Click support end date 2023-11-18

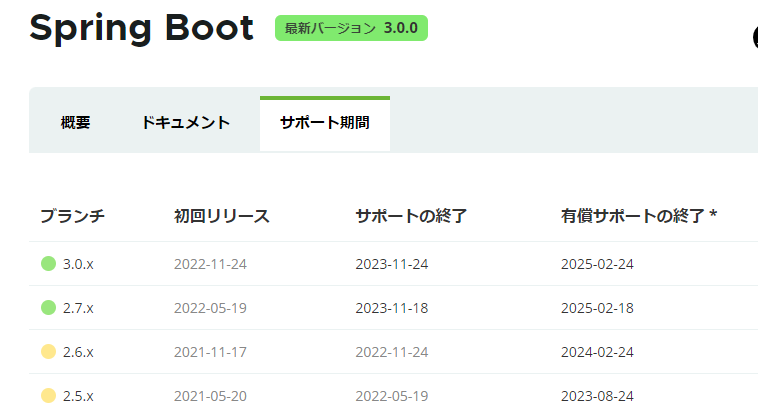[x=392, y=308]
